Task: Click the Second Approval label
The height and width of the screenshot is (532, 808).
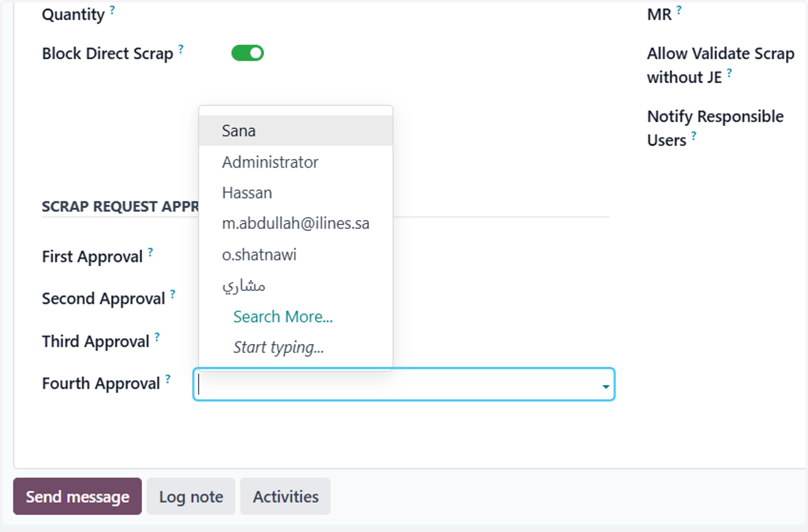Action: pyautogui.click(x=104, y=299)
